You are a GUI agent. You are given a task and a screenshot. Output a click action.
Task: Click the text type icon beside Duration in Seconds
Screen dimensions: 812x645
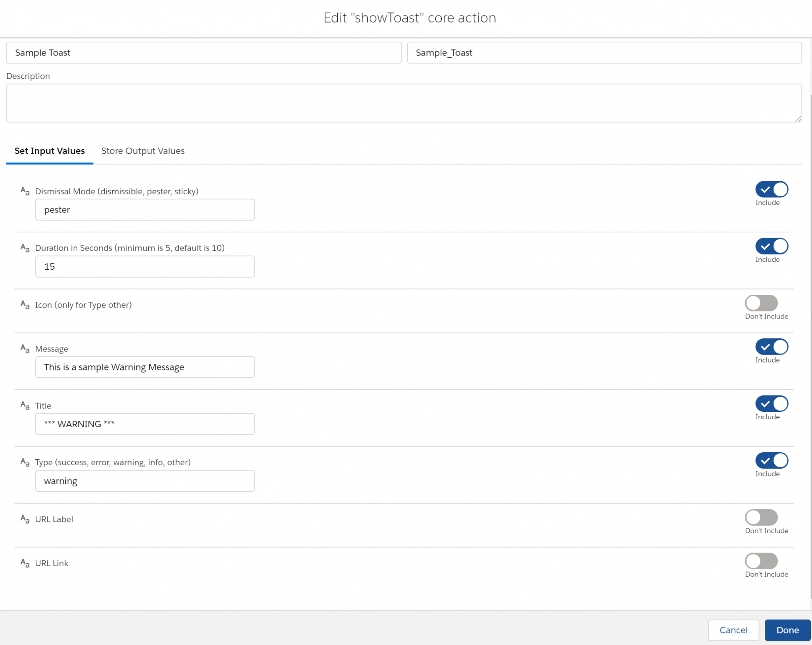(x=25, y=248)
